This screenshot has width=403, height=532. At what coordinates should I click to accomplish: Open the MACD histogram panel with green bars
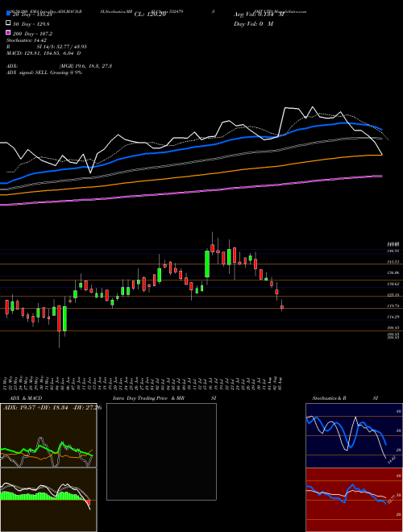point(48,500)
